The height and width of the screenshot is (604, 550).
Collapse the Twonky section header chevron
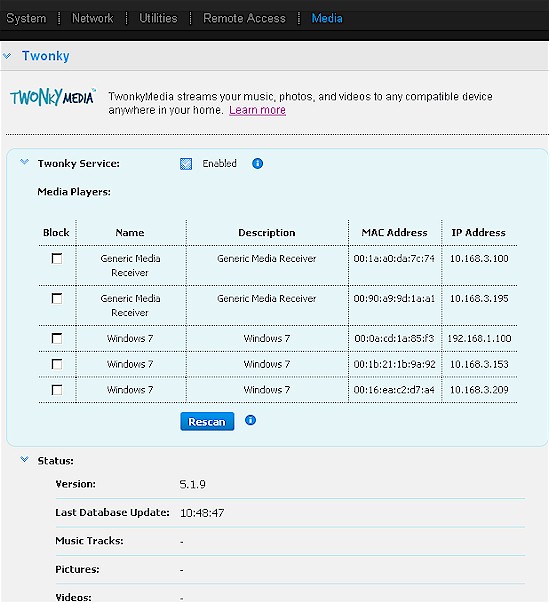point(7,56)
